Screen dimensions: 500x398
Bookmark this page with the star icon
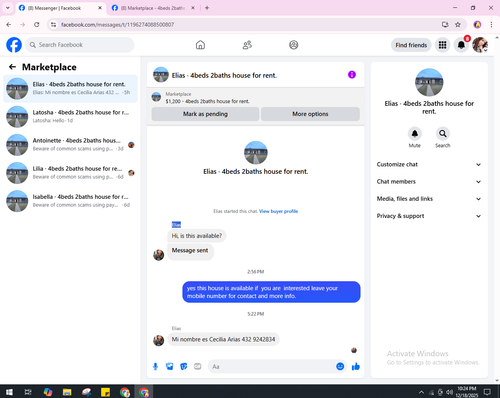point(458,25)
